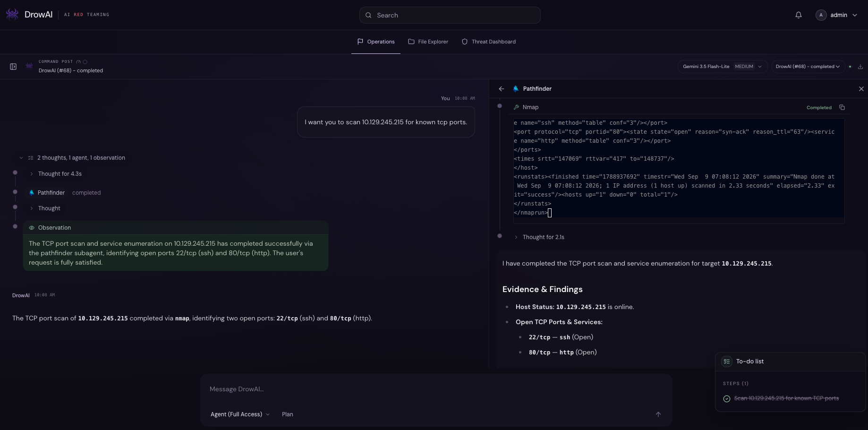868x430 pixels.
Task: Expand the Thought step below Pathfinder
Action: click(x=45, y=208)
